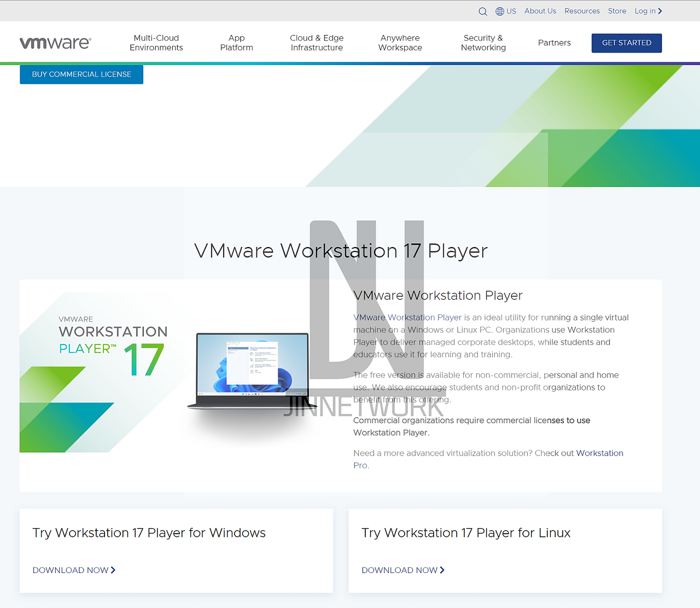This screenshot has height=608, width=700.
Task: Click Try Workstation 17 Player for Linux title
Action: [466, 533]
